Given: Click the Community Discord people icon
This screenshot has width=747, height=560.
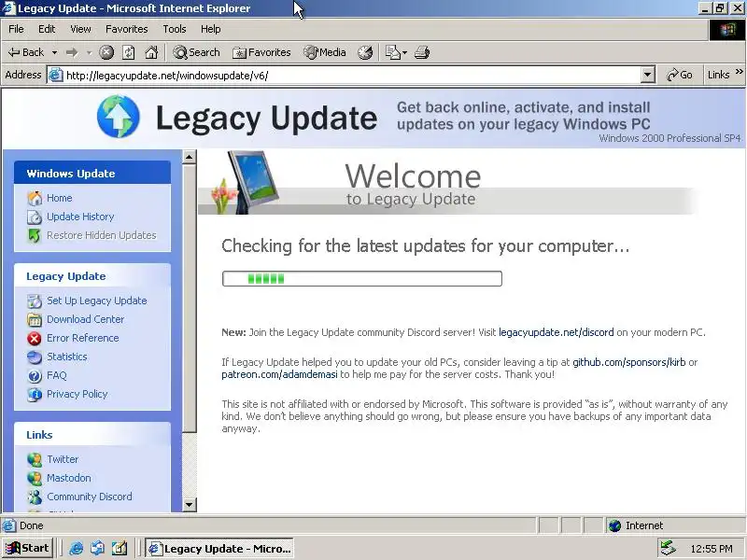Looking at the screenshot, I should (x=35, y=497).
